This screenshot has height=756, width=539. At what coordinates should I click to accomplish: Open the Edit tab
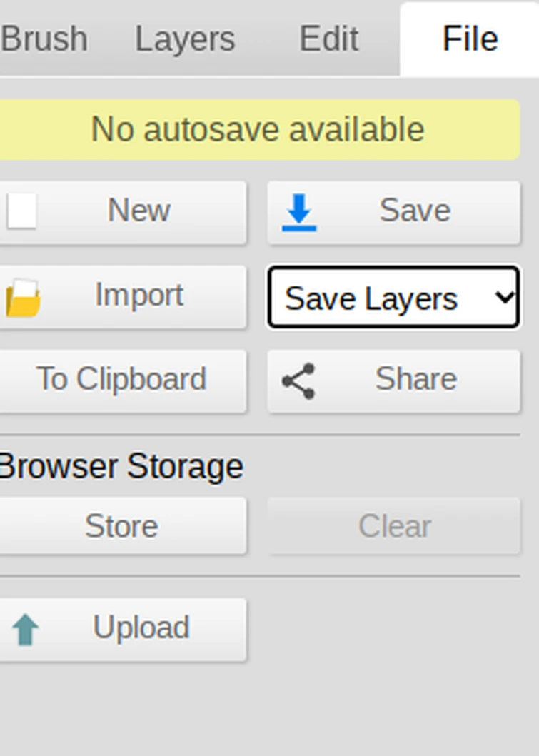pos(328,39)
